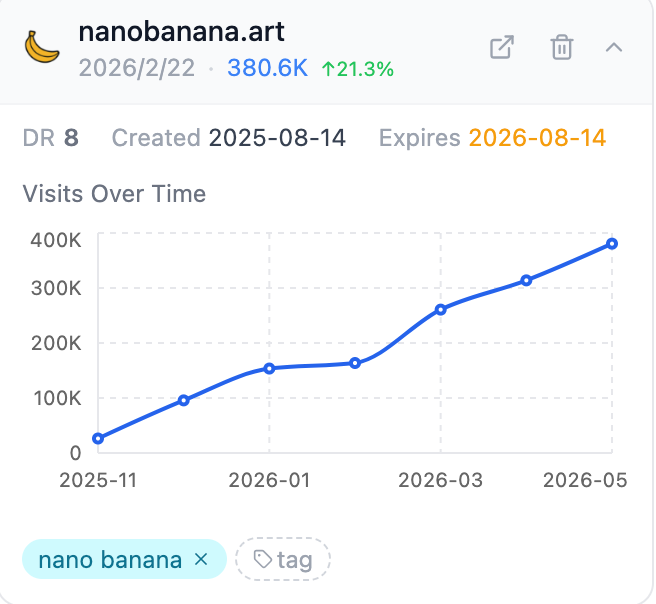Click the nano banana tag label
656x604 pixels.
[110, 560]
